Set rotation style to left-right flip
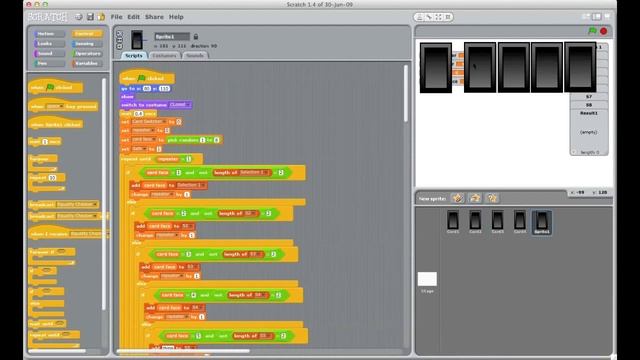Viewport: 640px width, 360px height. coord(119,40)
